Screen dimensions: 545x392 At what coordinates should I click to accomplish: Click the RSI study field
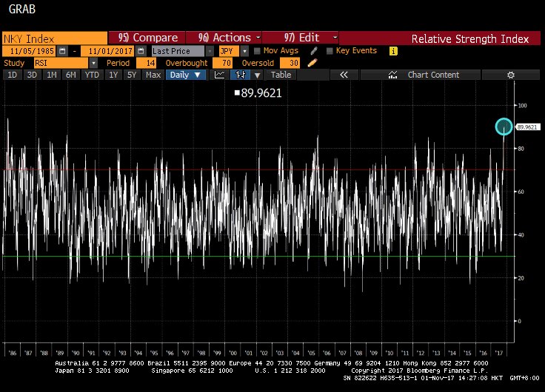click(61, 63)
